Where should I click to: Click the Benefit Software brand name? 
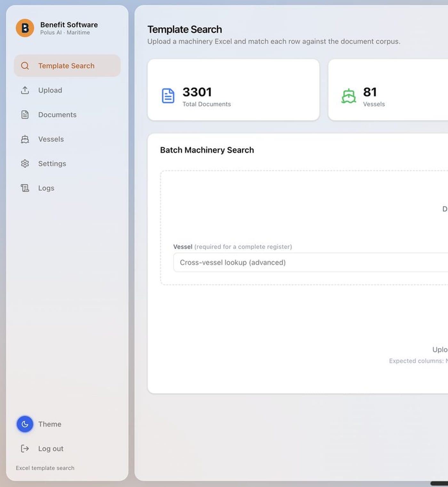[69, 25]
